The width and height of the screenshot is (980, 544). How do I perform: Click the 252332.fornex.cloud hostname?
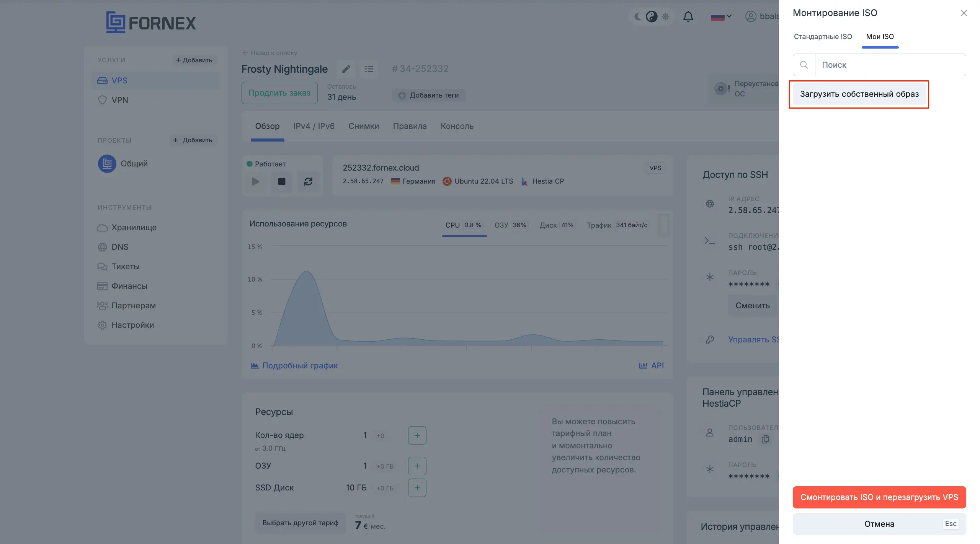coord(381,168)
